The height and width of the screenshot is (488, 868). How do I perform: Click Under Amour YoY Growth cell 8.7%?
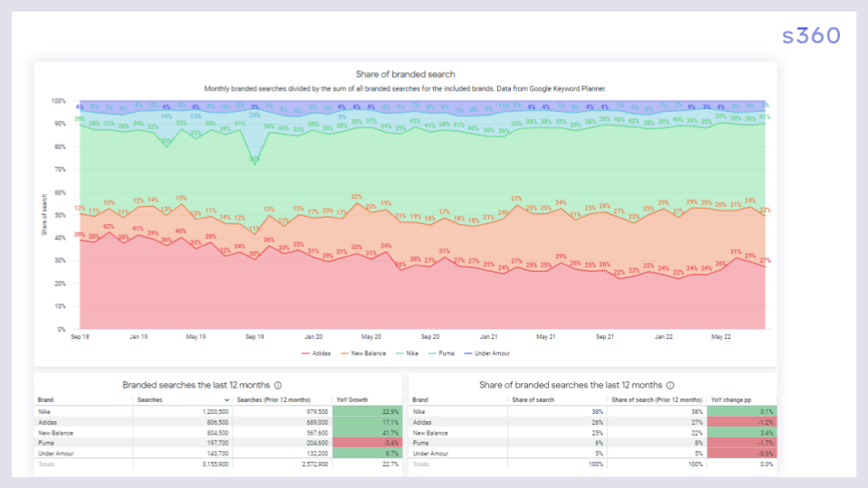367,454
